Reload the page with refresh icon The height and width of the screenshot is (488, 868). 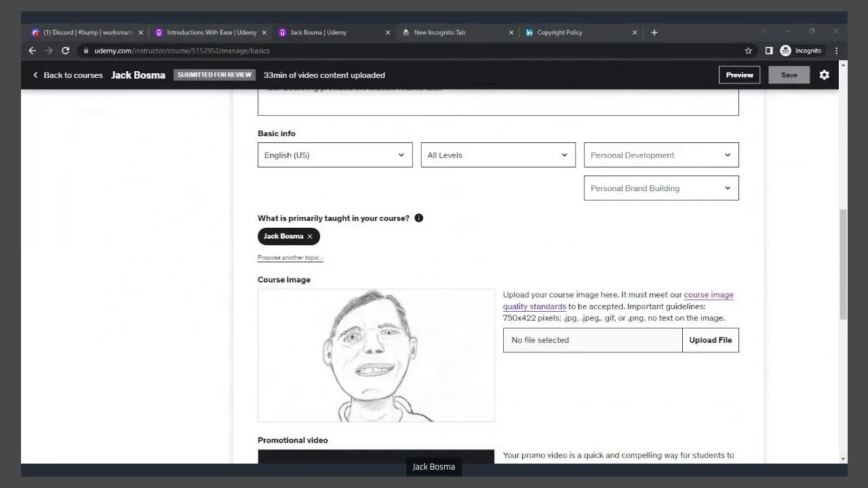click(x=66, y=51)
